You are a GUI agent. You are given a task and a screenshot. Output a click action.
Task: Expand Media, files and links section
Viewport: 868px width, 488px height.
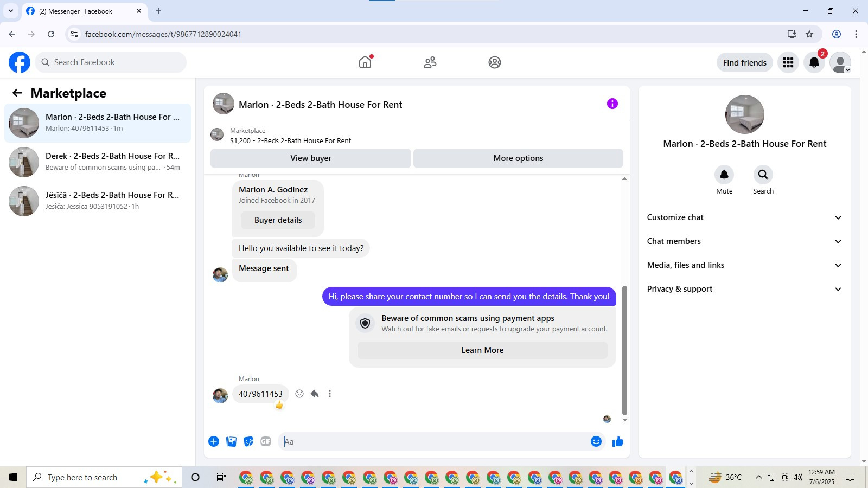point(744,265)
